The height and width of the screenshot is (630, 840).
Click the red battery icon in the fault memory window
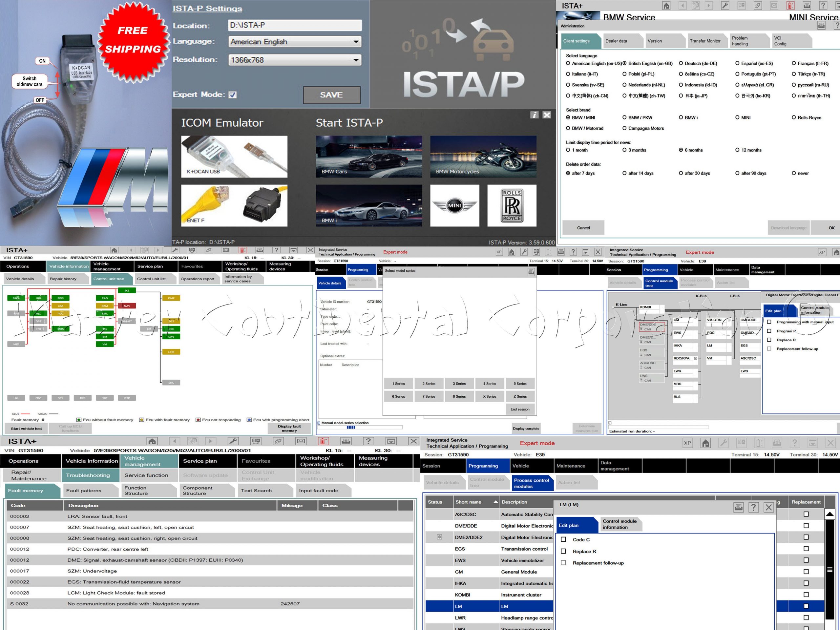tap(323, 441)
